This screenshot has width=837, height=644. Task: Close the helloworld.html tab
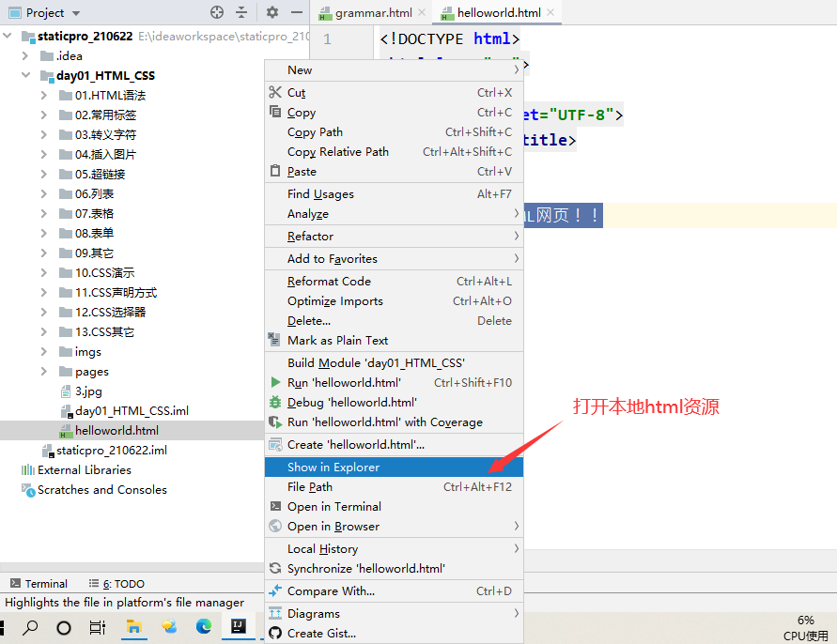point(550,12)
